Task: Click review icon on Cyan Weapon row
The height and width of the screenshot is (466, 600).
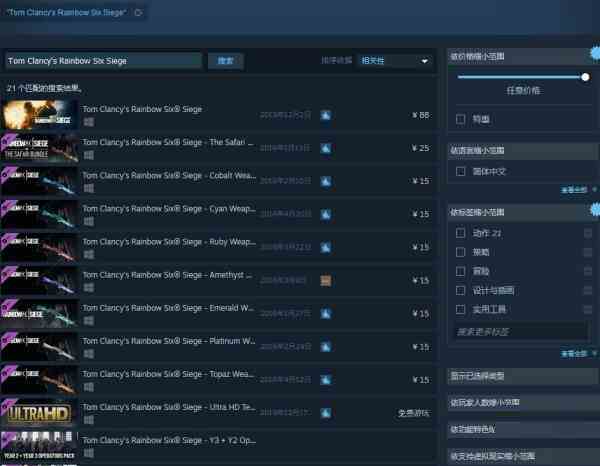Action: tap(326, 215)
